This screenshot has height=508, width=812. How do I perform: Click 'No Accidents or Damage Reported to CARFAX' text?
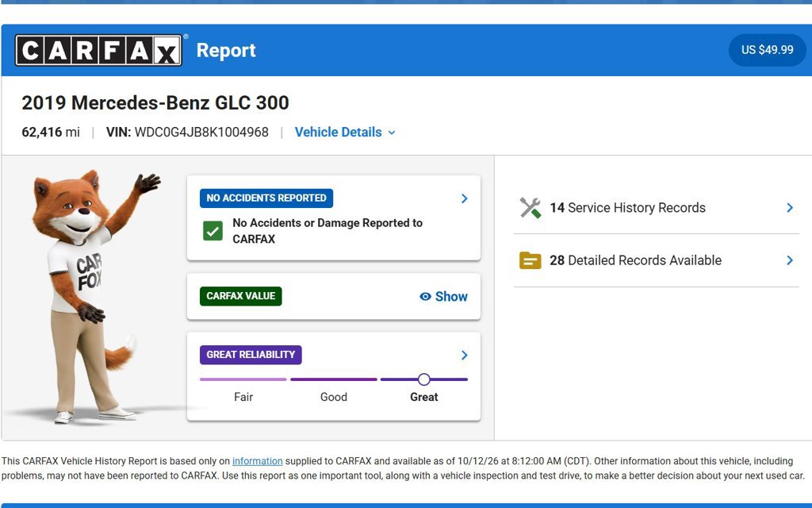click(x=327, y=231)
